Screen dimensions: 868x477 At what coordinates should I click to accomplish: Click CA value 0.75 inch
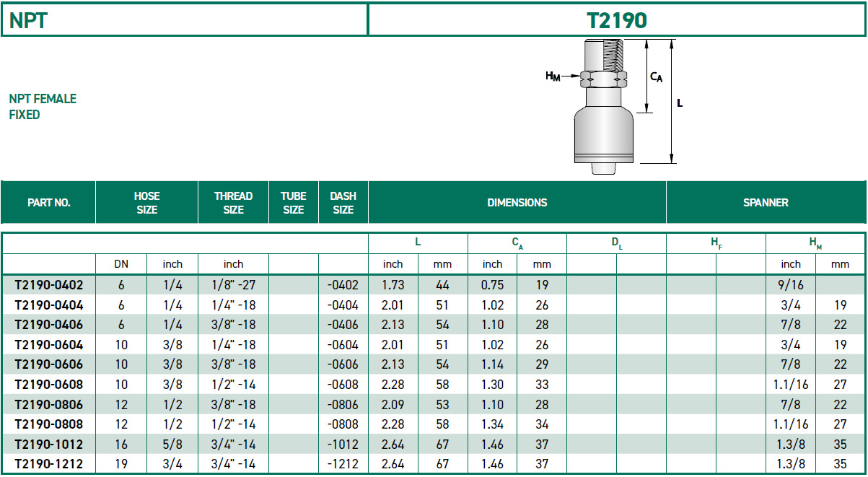pyautogui.click(x=493, y=285)
